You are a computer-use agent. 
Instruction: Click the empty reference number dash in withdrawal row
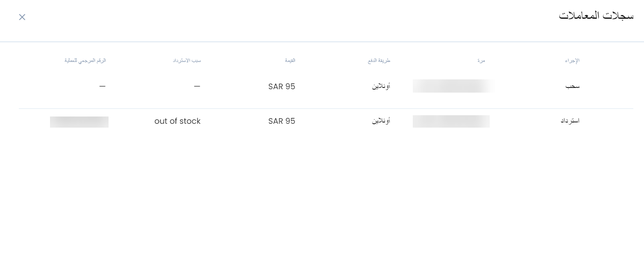pyautogui.click(x=102, y=86)
